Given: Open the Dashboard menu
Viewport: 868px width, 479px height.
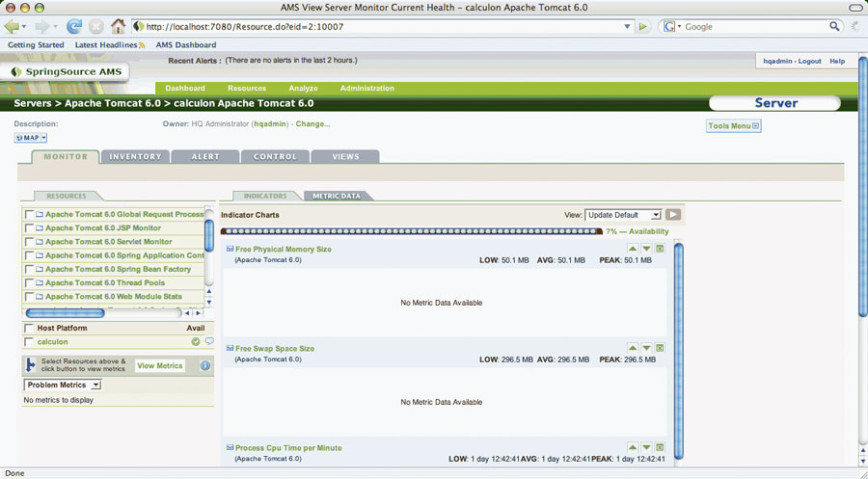Looking at the screenshot, I should point(185,88).
